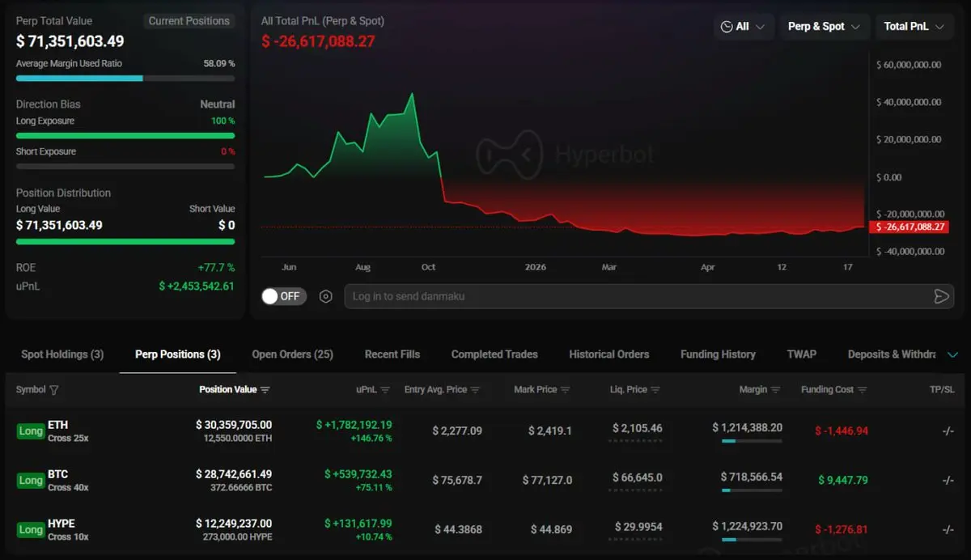Click ETH position value $30,359,705.00
Viewport: 971px width, 560px height.
(x=234, y=425)
